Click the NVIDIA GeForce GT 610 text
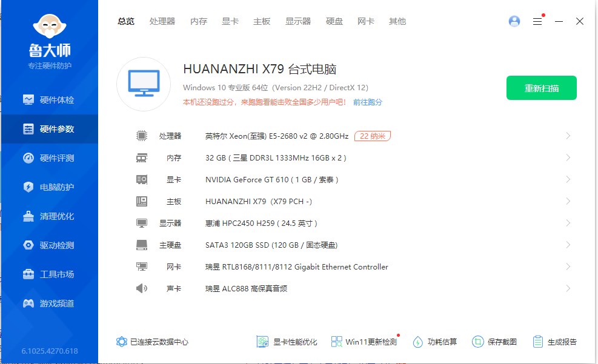 (x=272, y=179)
